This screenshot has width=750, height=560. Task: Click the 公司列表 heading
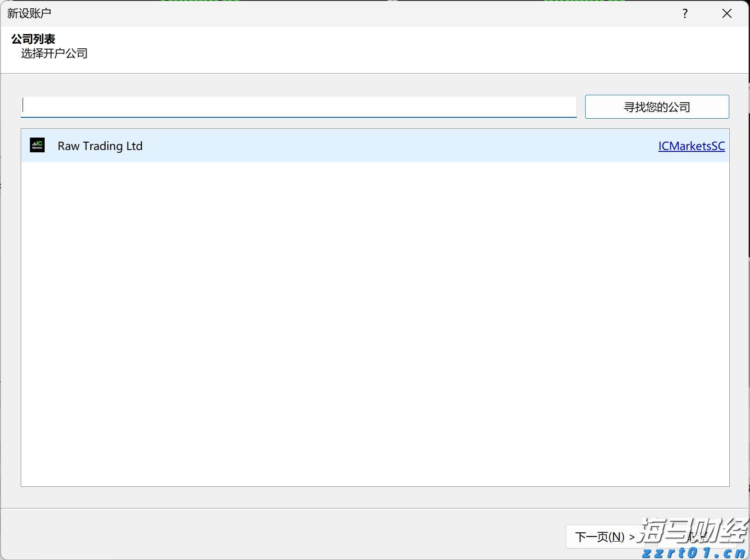pos(33,39)
